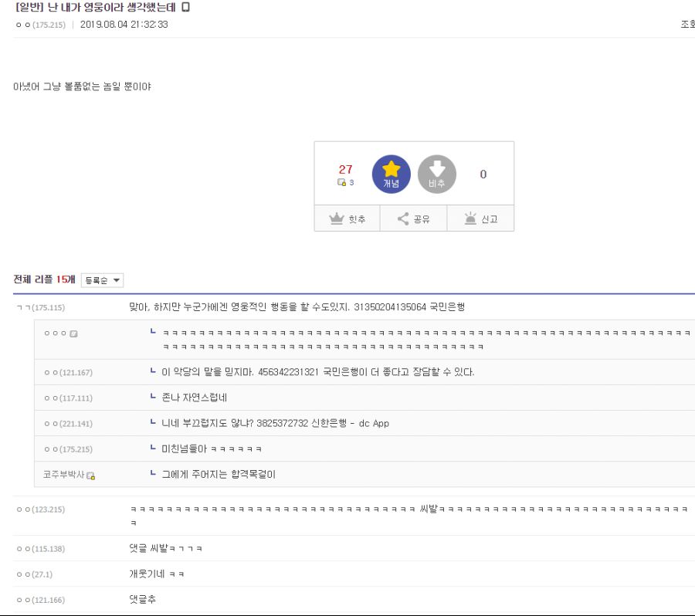Click the comment text 존나 자연스럽네

coord(194,398)
